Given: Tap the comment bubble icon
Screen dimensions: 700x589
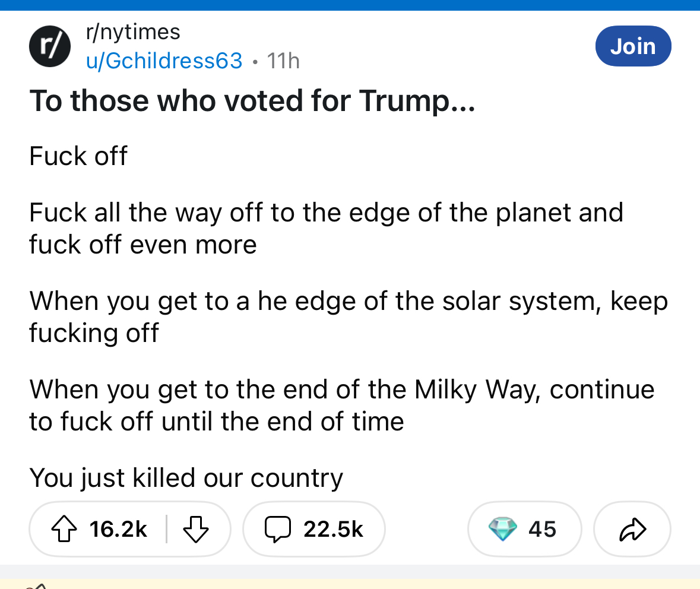Looking at the screenshot, I should [278, 529].
